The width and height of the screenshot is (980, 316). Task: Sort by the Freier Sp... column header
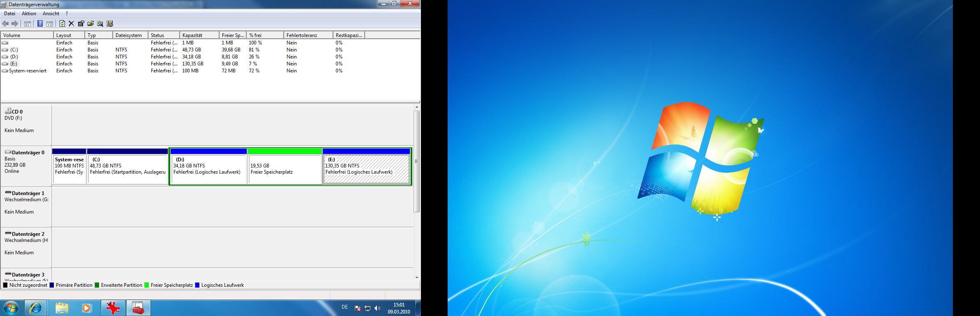click(x=233, y=35)
